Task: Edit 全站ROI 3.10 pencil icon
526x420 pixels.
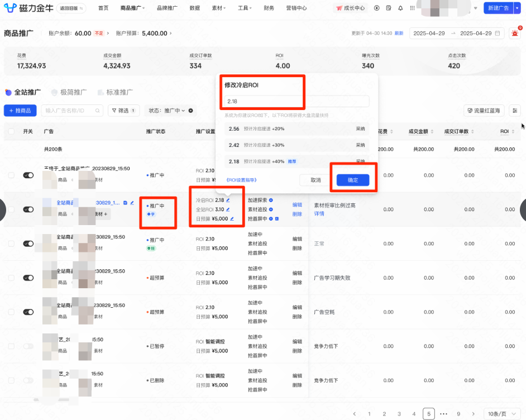Action: coord(228,209)
